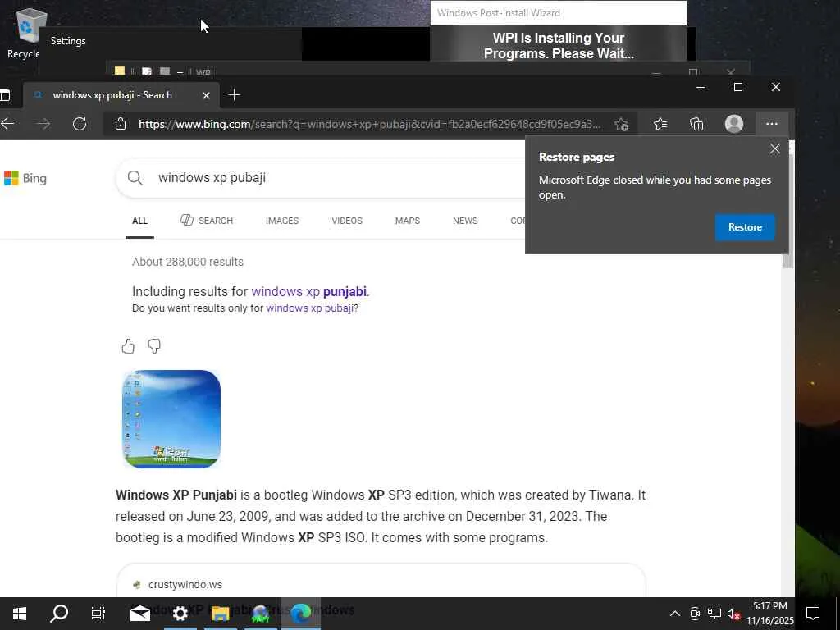Click the search magnifier in Bing box
This screenshot has width=840, height=630.
point(135,178)
